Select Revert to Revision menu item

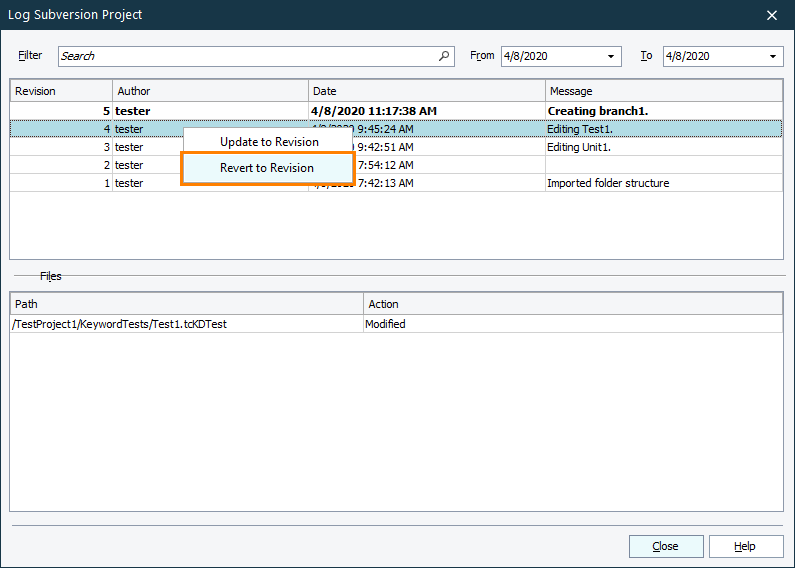coord(267,168)
